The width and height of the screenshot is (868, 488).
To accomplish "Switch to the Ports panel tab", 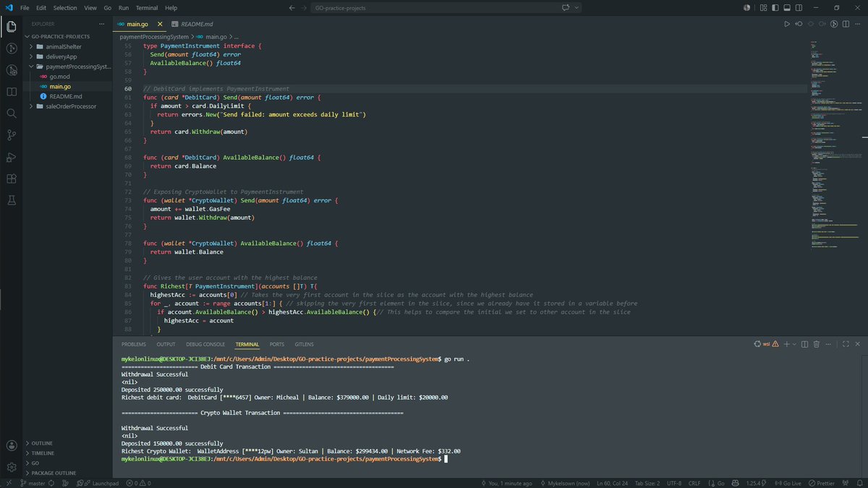I will (277, 344).
